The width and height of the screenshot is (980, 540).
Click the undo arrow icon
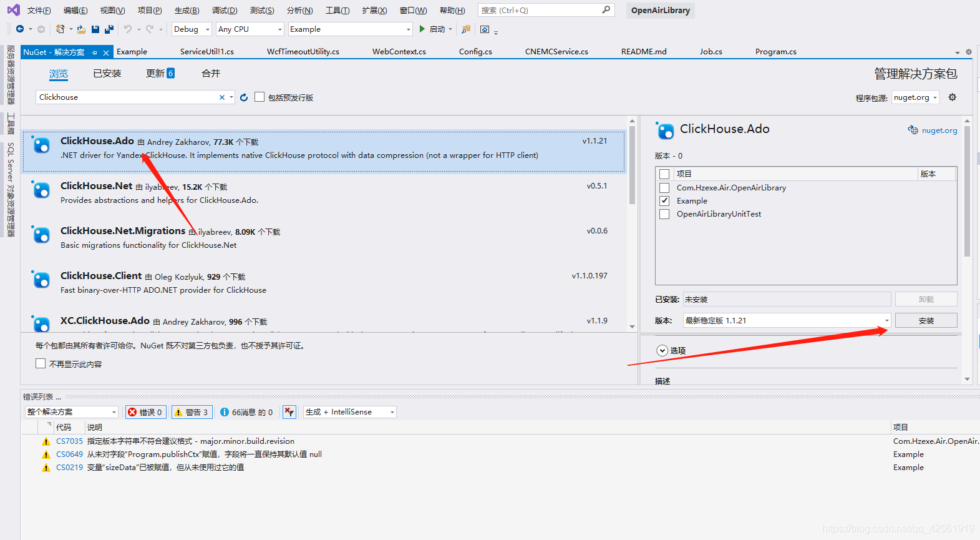[128, 29]
